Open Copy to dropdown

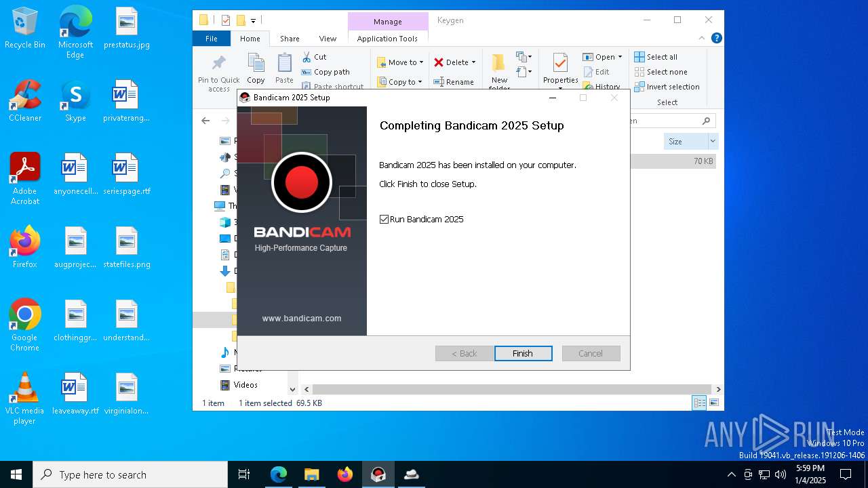tap(399, 82)
